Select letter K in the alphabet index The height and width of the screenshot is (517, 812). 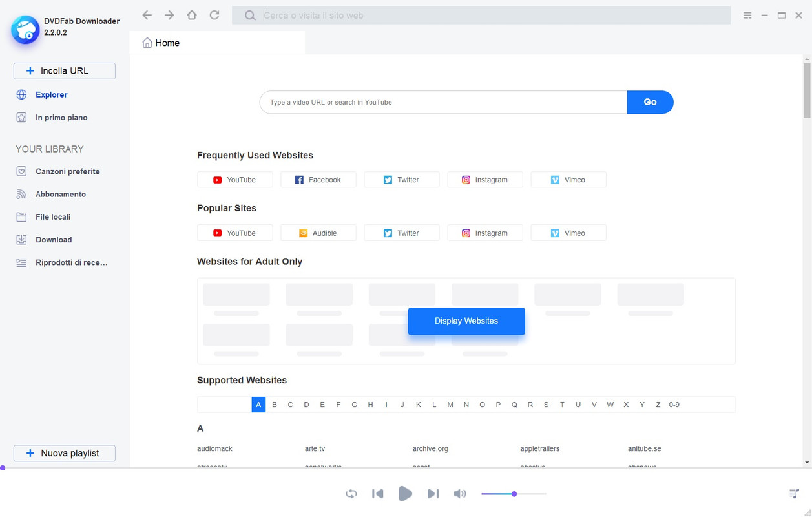(418, 405)
